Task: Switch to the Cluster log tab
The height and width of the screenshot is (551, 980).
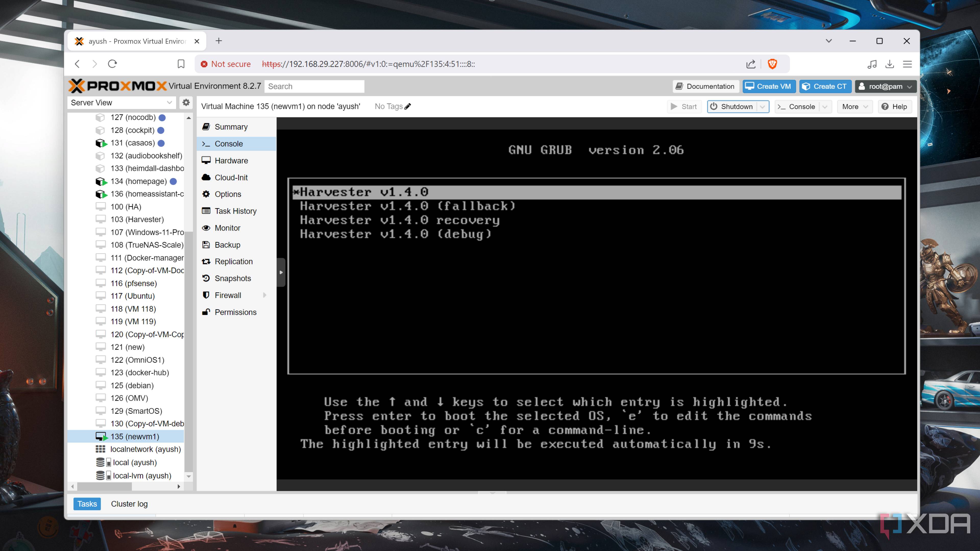Action: pyautogui.click(x=129, y=504)
